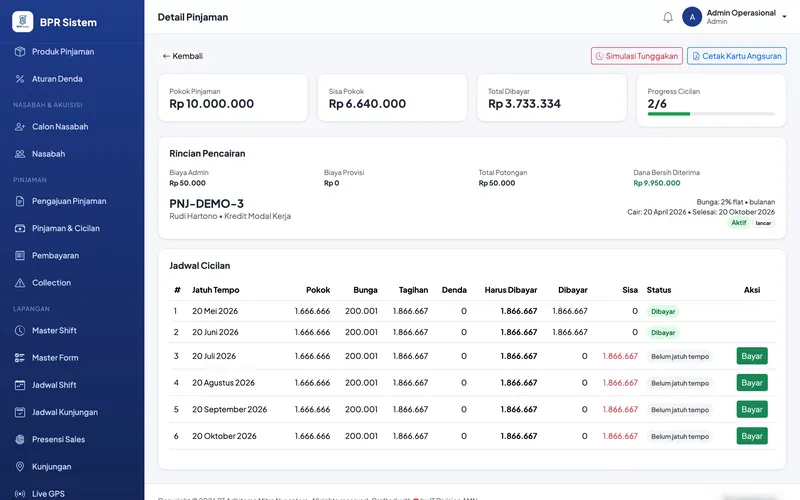The image size is (800, 500).
Task: Click the Collection warning triangle icon
Action: point(20,283)
